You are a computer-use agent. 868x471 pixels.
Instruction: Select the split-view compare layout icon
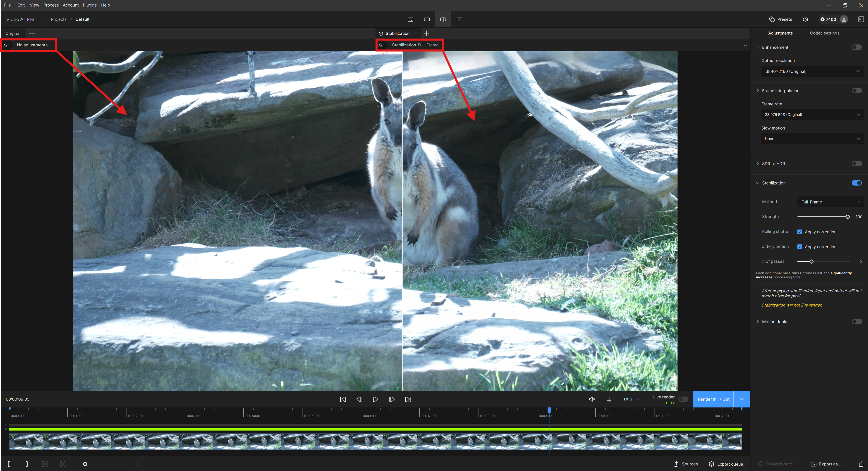[x=443, y=19]
